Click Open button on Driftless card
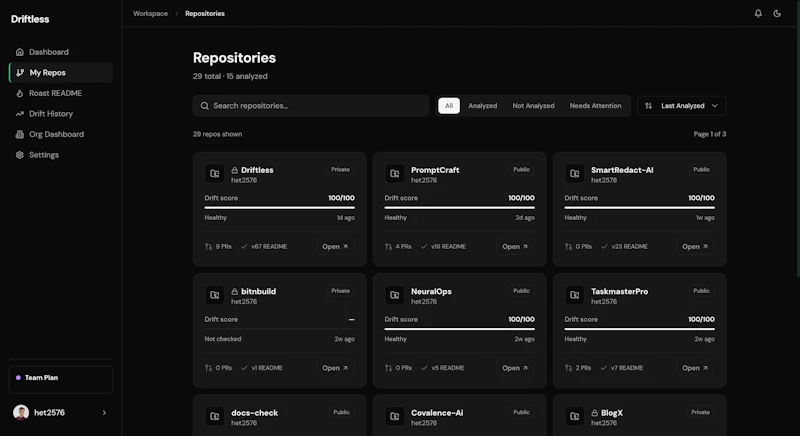800x436 pixels. [x=335, y=246]
